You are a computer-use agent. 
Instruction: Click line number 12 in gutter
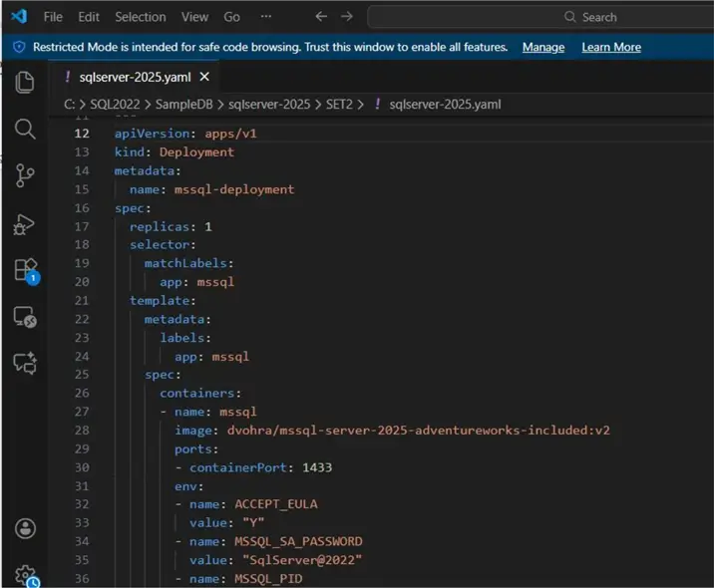coord(82,134)
